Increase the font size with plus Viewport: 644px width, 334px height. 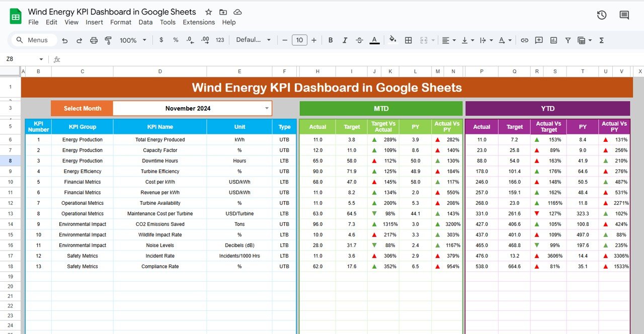314,40
